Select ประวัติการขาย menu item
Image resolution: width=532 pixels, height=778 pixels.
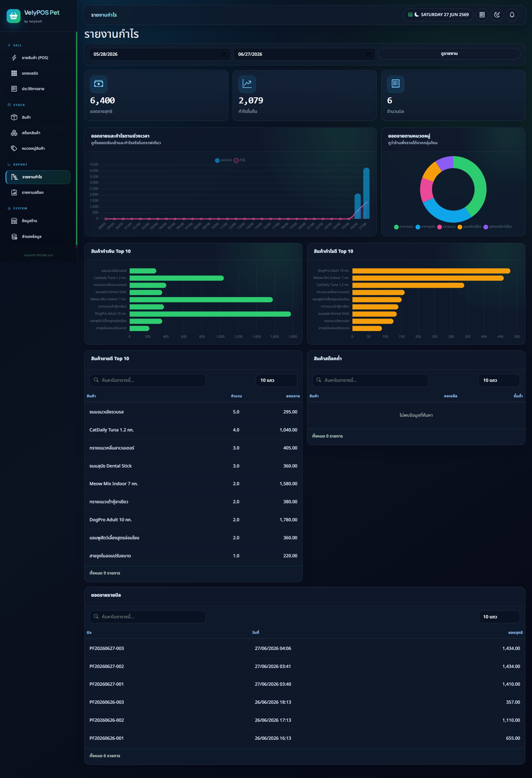point(38,89)
